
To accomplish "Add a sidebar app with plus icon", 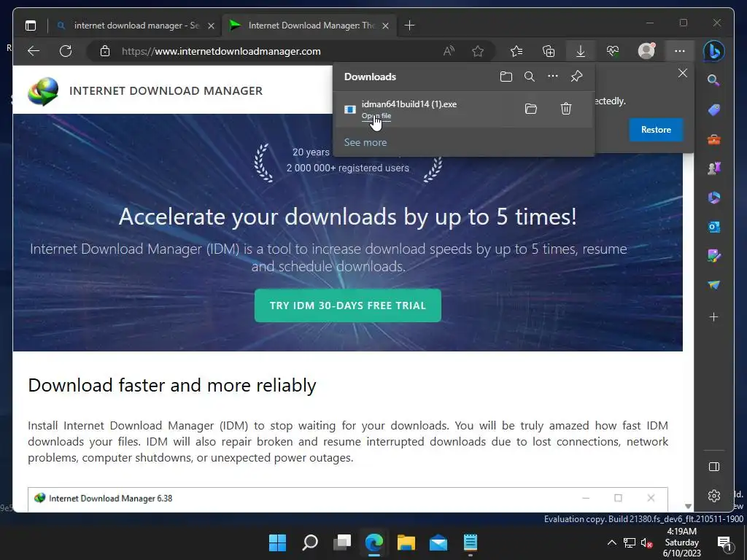I will pos(713,317).
